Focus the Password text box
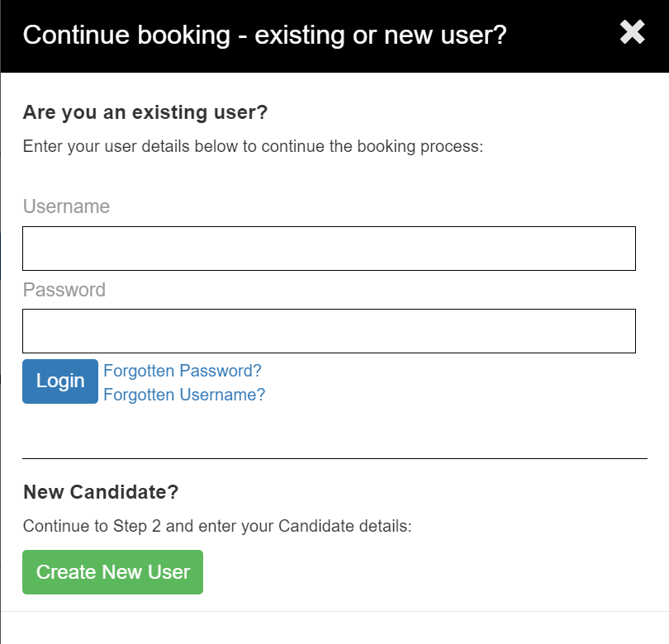This screenshot has width=669, height=644. pyautogui.click(x=329, y=331)
